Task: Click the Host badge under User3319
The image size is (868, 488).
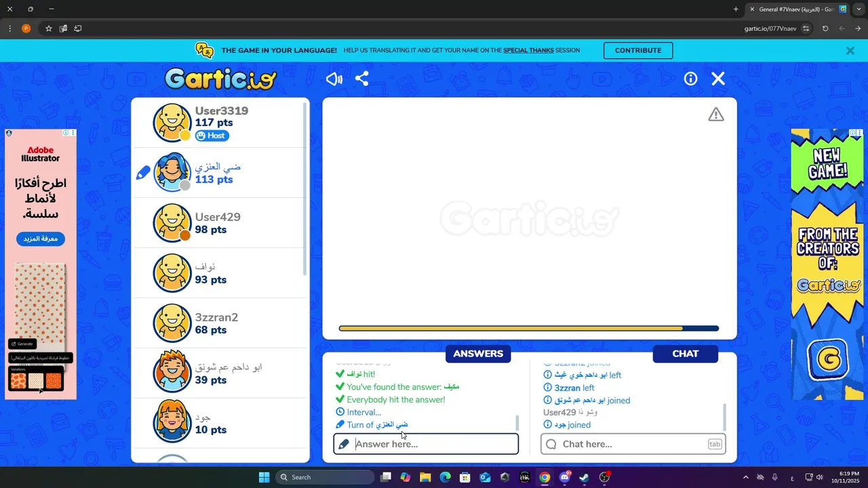Action: pos(212,136)
